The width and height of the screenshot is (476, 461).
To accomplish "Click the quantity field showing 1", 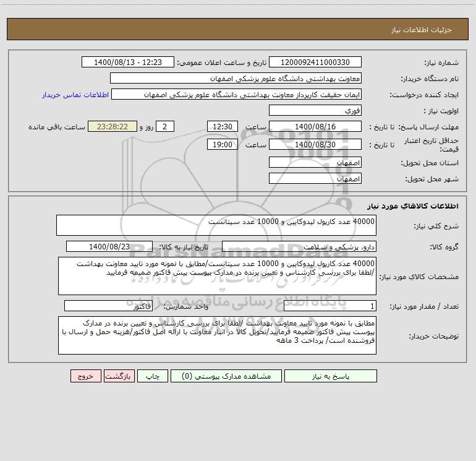I will pos(330,306).
